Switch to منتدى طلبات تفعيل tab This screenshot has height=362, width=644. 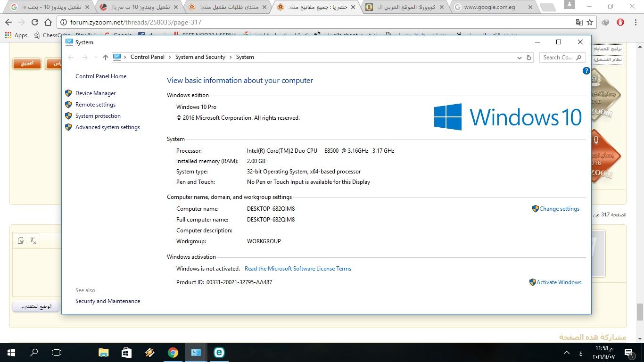tap(228, 7)
